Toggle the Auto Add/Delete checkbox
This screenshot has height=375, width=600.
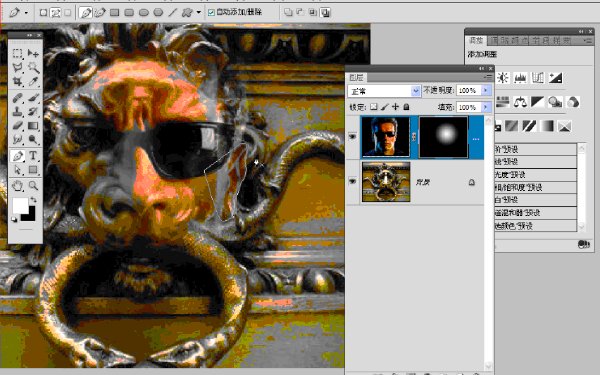tap(211, 13)
